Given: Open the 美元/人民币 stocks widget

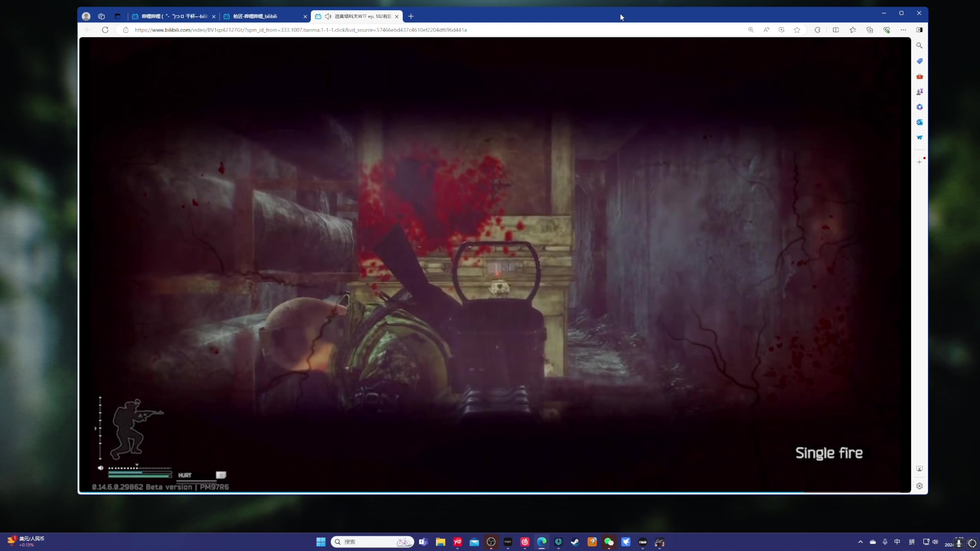Looking at the screenshot, I should click(26, 542).
